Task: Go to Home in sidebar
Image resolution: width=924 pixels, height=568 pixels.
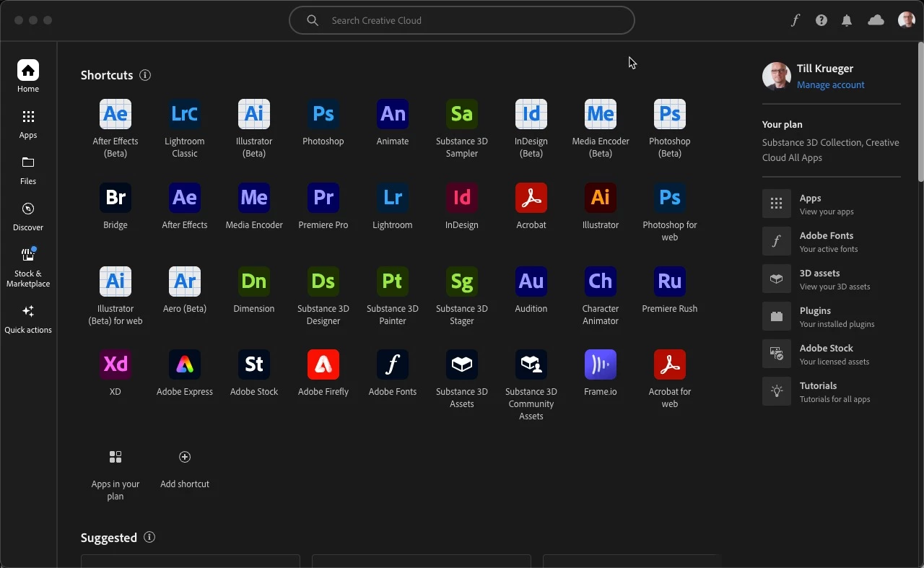Action: [x=28, y=77]
